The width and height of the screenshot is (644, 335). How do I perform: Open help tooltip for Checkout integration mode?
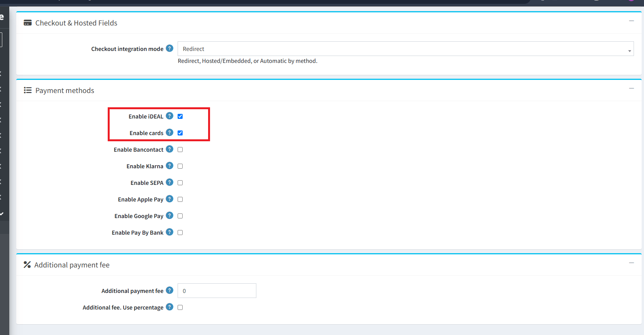pos(169,48)
